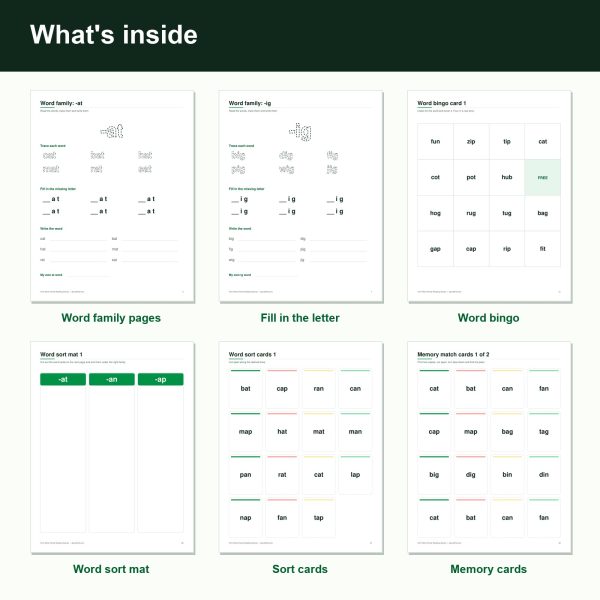Click the "big" memory match card
This screenshot has height=600, width=600.
click(x=434, y=475)
